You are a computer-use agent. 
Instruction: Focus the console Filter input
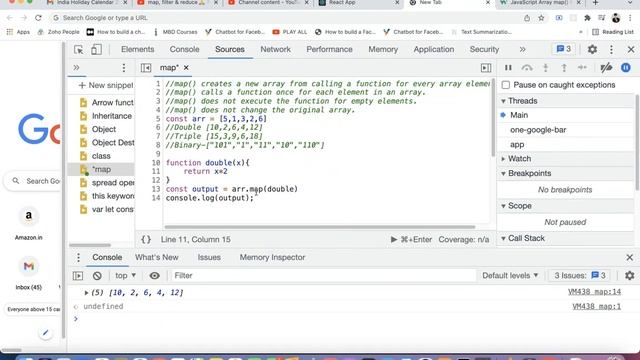323,276
